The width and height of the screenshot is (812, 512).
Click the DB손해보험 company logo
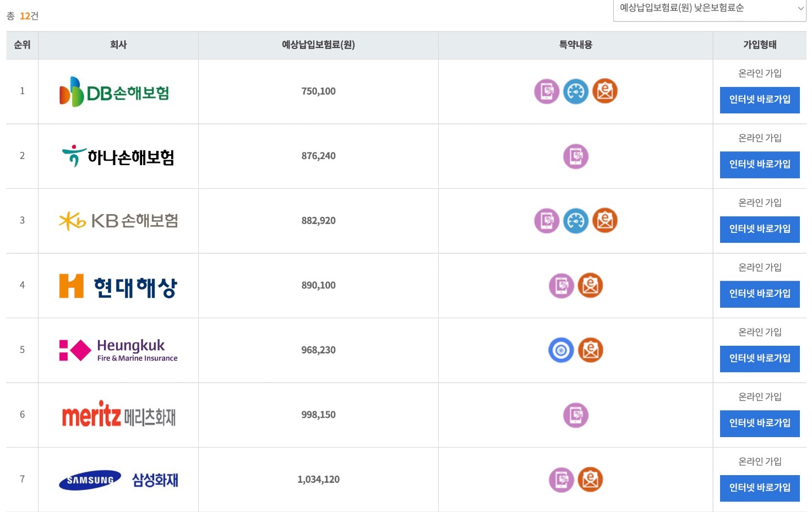click(x=115, y=92)
